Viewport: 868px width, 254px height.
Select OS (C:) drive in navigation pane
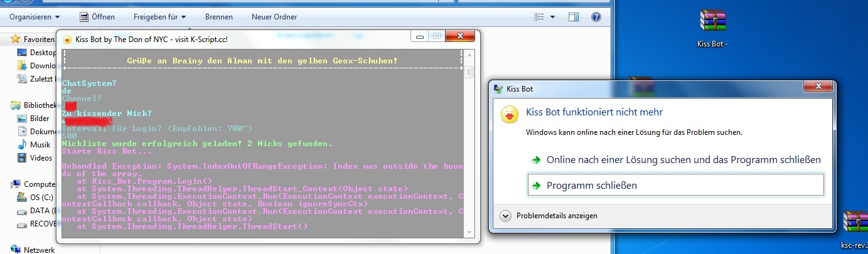click(x=43, y=198)
